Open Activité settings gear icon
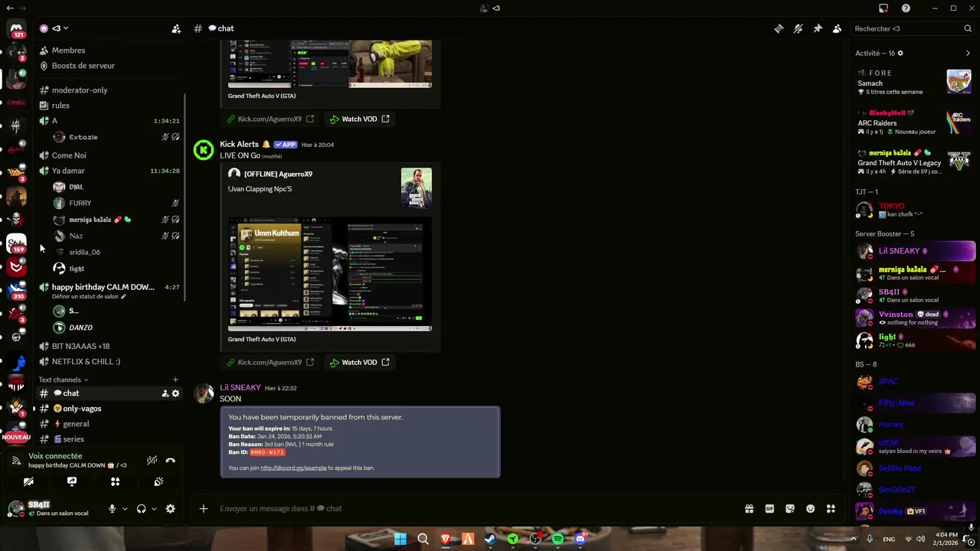 pos(900,53)
